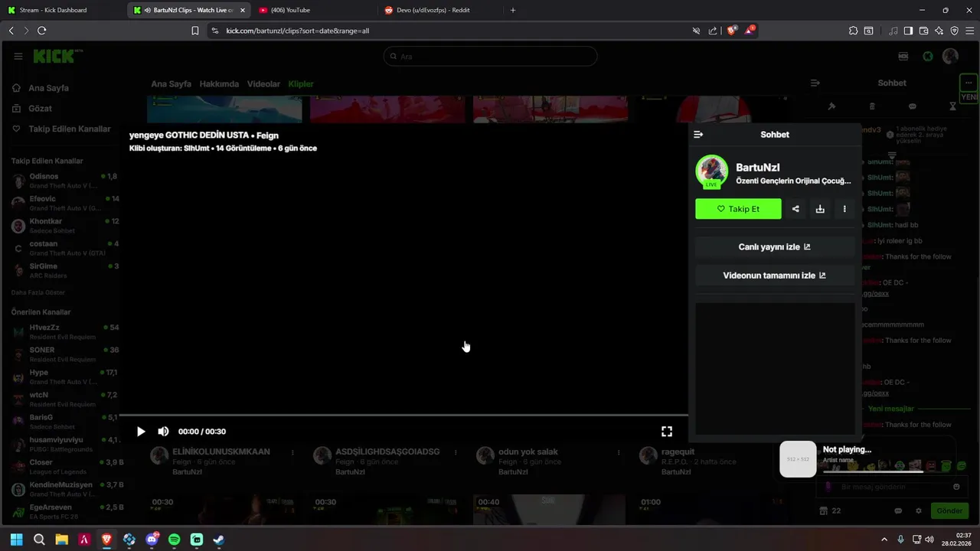980x551 pixels.
Task: Click the clip progress bar
Action: (x=403, y=416)
